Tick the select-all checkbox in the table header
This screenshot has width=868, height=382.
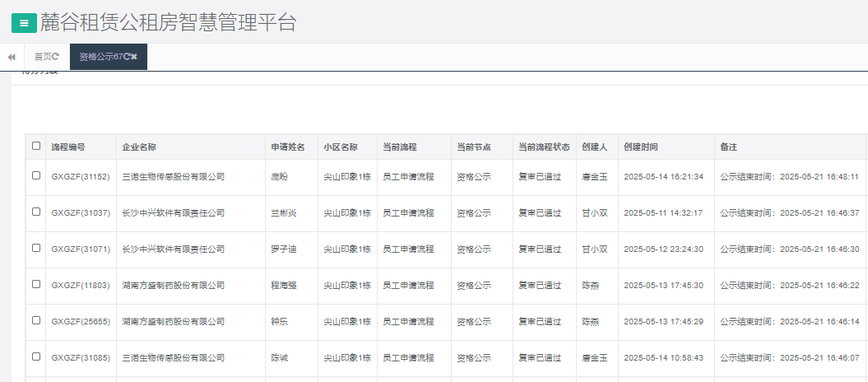(x=36, y=146)
